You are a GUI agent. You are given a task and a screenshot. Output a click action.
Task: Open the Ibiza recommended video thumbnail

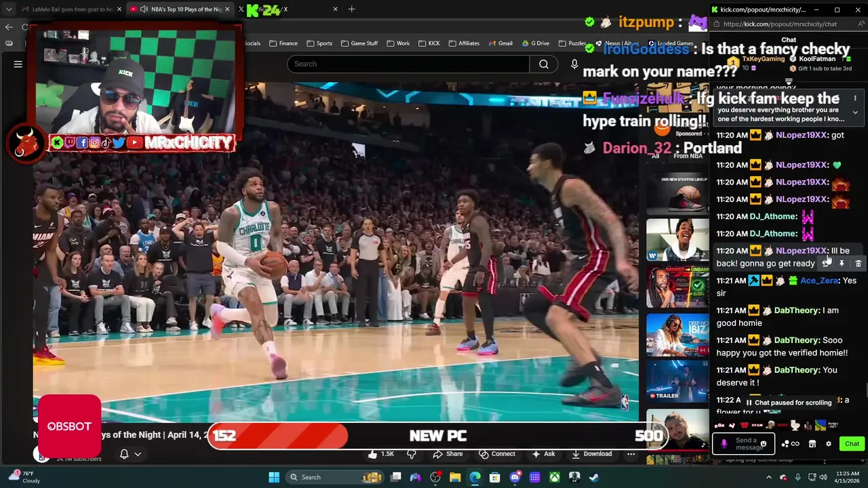tap(677, 334)
